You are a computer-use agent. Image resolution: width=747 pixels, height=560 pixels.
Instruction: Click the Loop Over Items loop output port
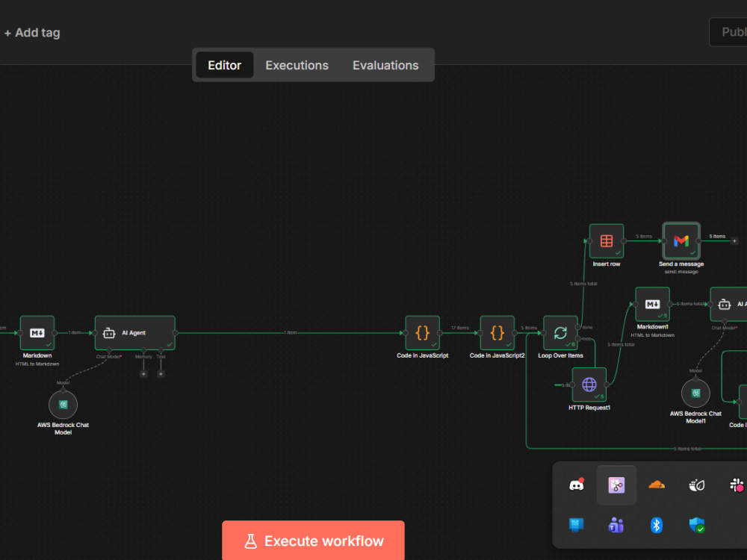[x=578, y=338]
